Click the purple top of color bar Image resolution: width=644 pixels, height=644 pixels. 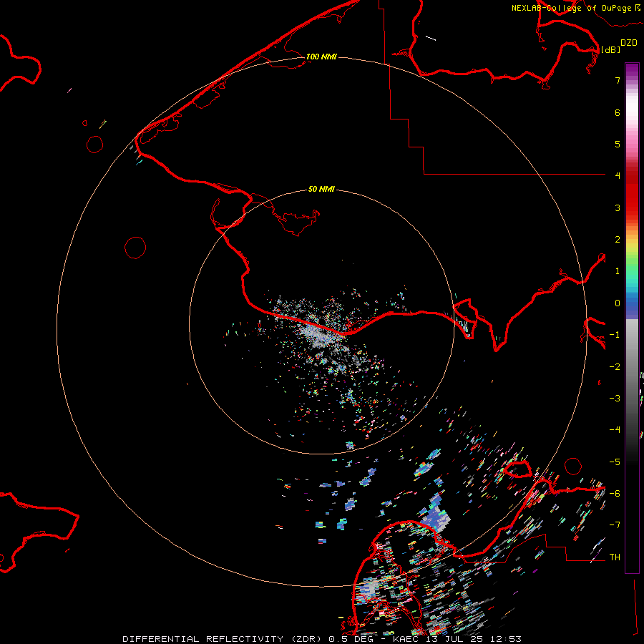(632, 70)
